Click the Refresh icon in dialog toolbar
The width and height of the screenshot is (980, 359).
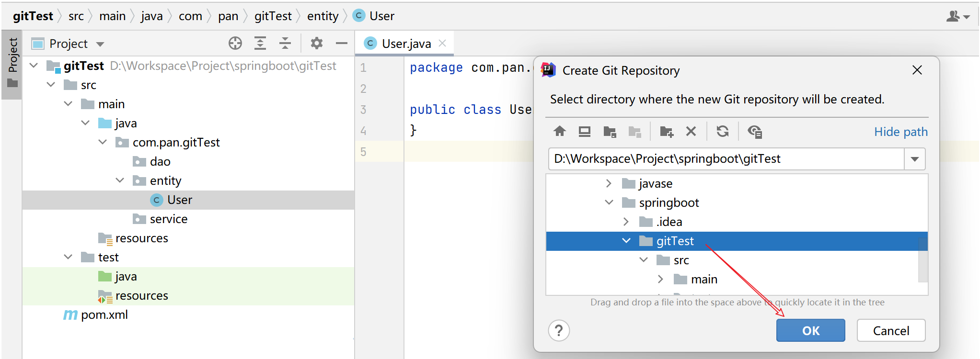(x=722, y=132)
